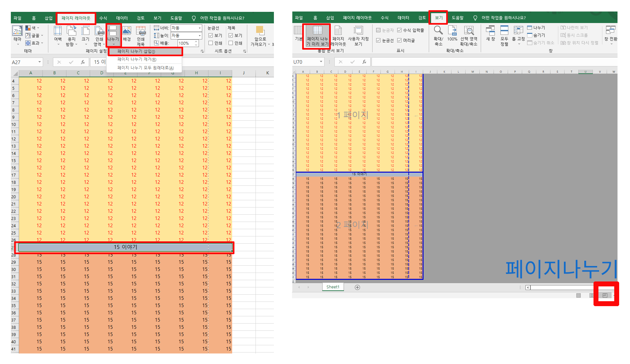
Task: Open the U70 name box dropdown
Action: [321, 62]
